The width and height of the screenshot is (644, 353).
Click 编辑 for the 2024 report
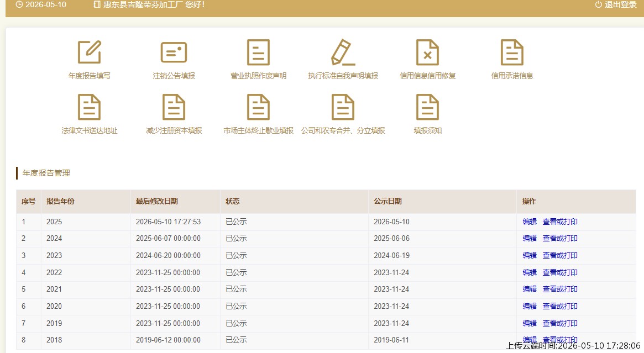530,238
